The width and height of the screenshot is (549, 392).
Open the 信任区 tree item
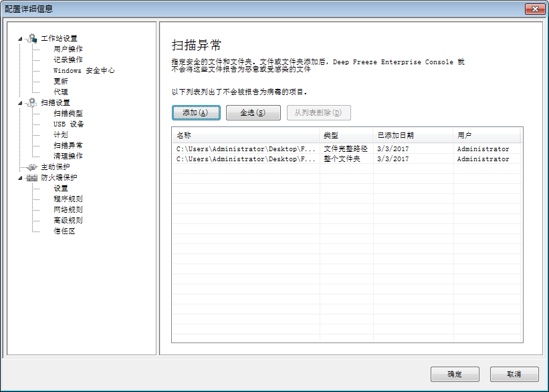(x=64, y=231)
